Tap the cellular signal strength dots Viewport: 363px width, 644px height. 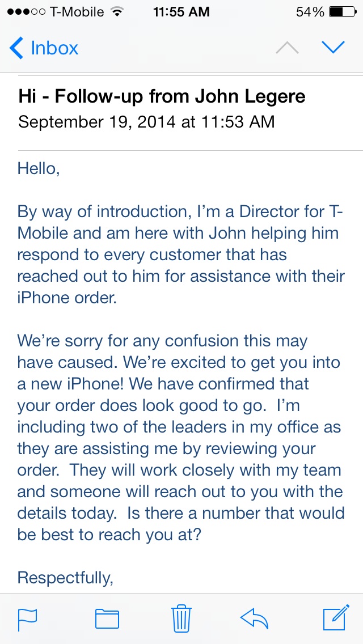click(x=26, y=12)
